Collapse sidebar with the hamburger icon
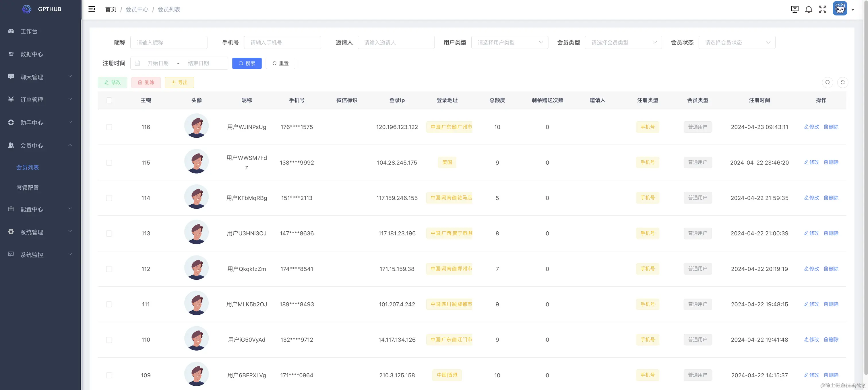Viewport: 868px width, 390px height. 92,9
